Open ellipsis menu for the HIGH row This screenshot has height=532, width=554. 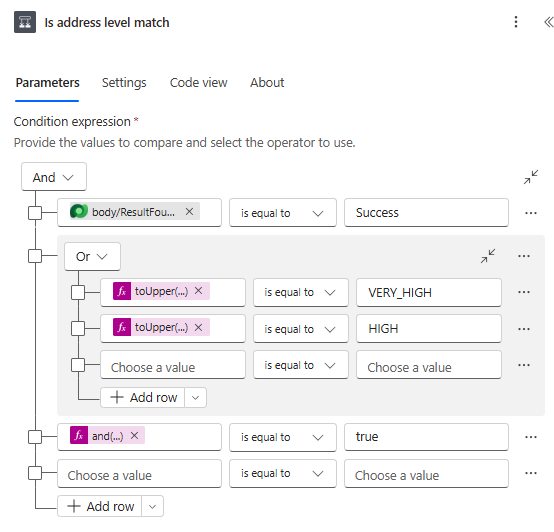tap(524, 329)
